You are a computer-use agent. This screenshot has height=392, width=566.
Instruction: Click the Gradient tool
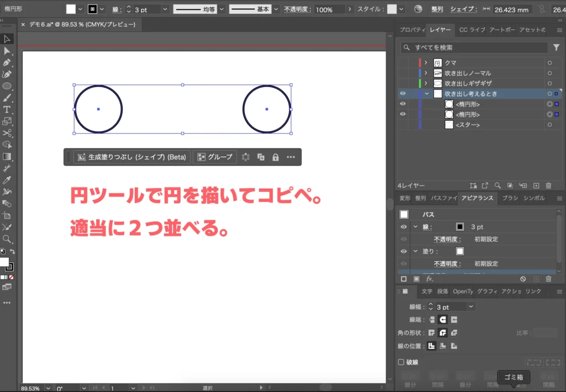(7, 156)
